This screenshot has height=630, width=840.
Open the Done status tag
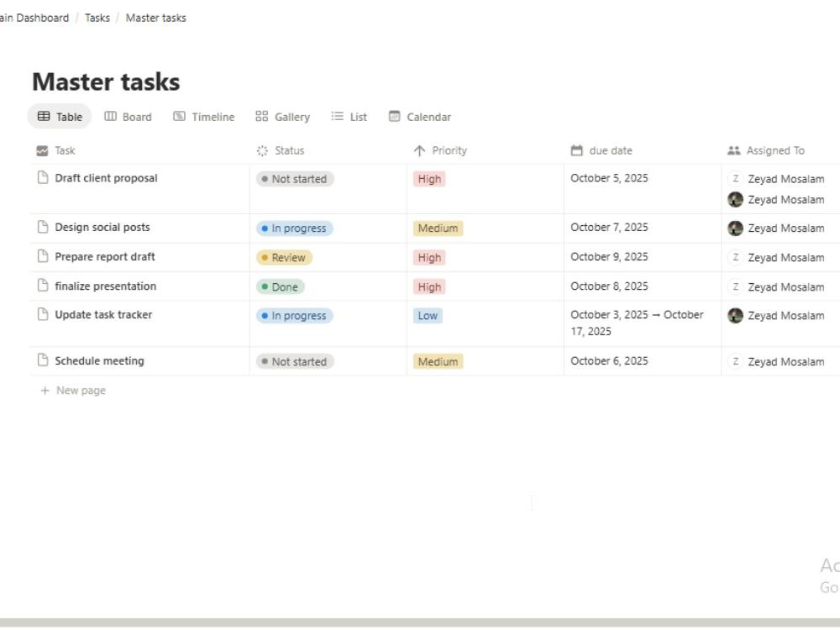[281, 287]
